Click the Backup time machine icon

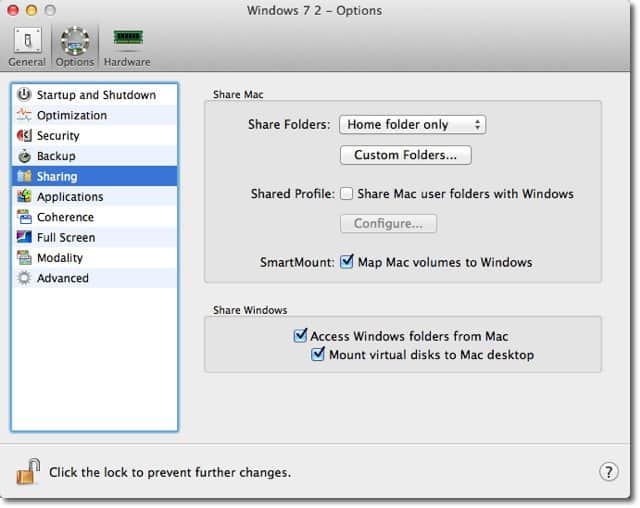(x=24, y=155)
